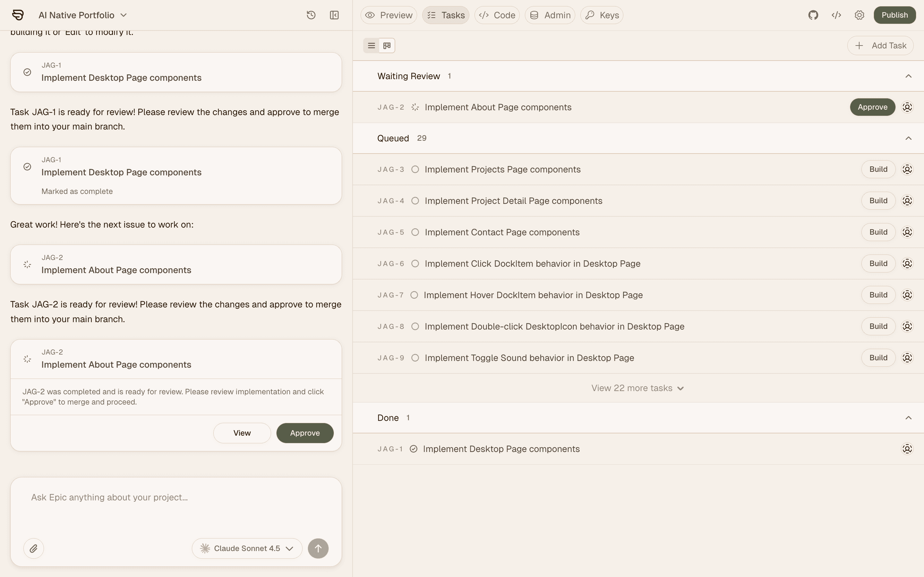Collapse the chat sidebar panel icon

click(334, 15)
